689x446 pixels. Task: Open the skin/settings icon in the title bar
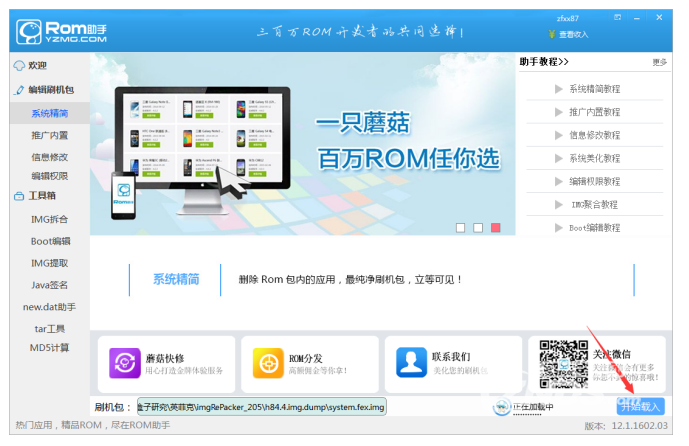tap(618, 18)
